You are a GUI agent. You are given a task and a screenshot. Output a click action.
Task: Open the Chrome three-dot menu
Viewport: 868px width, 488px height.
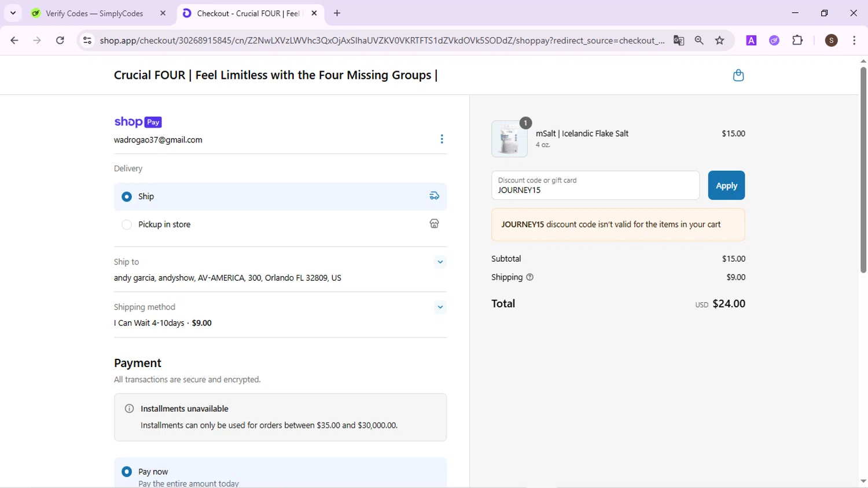pos(854,41)
